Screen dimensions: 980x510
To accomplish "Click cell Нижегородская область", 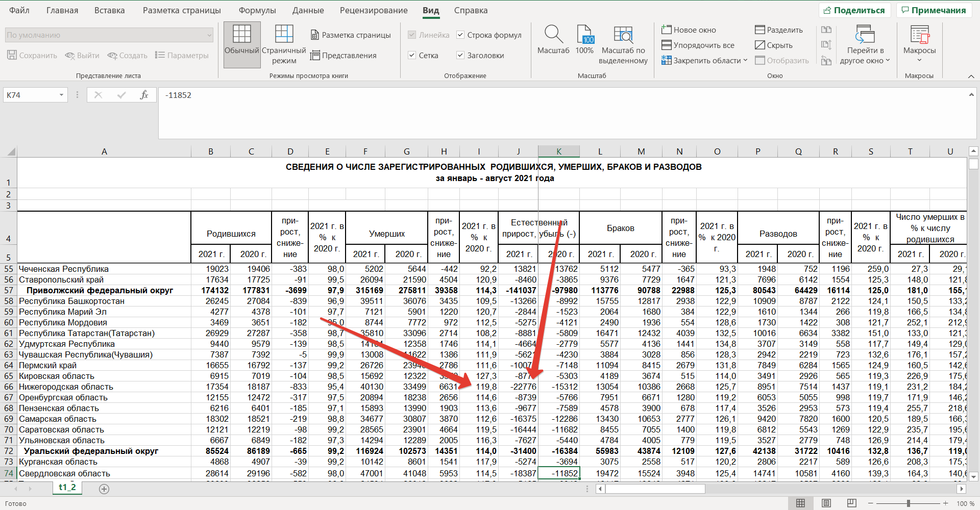I will pos(104,387).
